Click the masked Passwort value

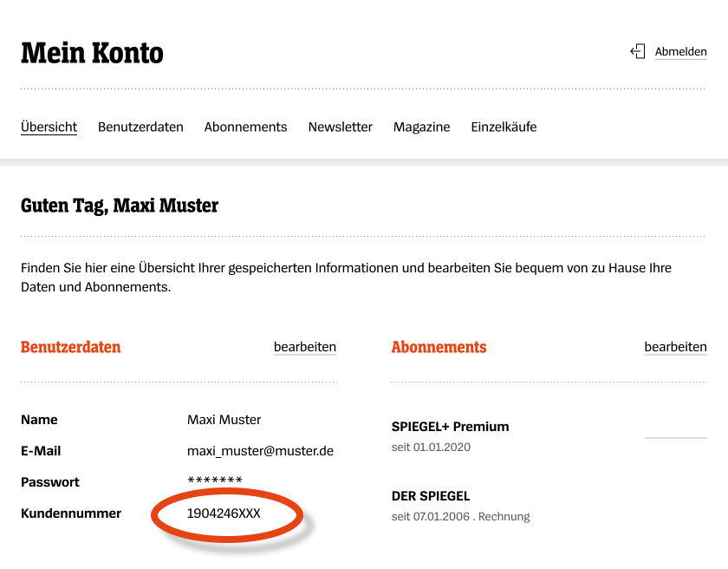pyautogui.click(x=214, y=482)
